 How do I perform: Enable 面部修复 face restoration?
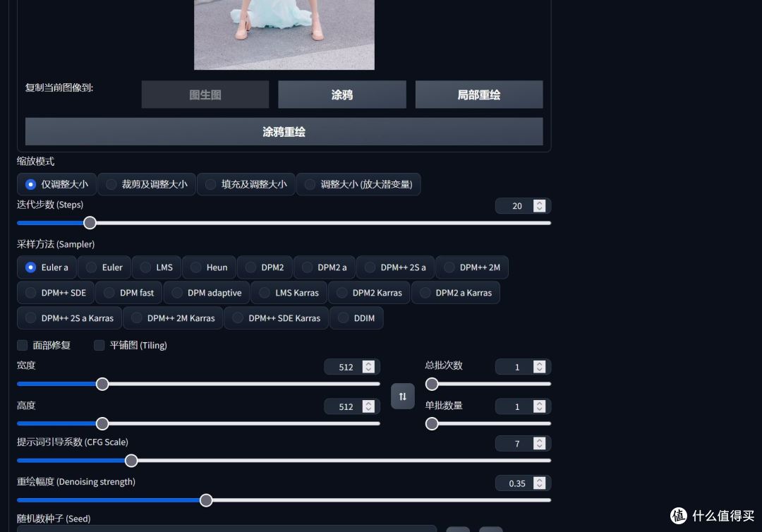22,345
